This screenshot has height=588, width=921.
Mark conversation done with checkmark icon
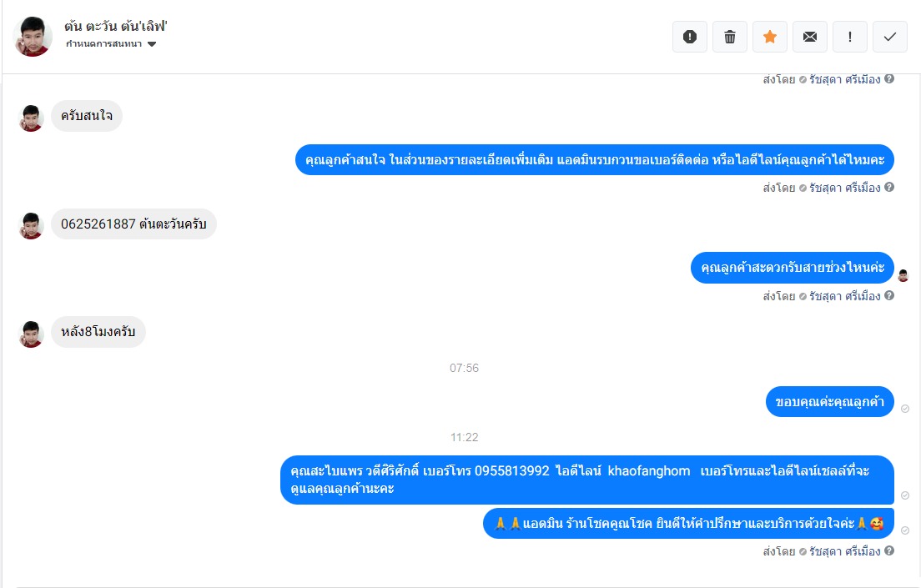click(x=890, y=37)
